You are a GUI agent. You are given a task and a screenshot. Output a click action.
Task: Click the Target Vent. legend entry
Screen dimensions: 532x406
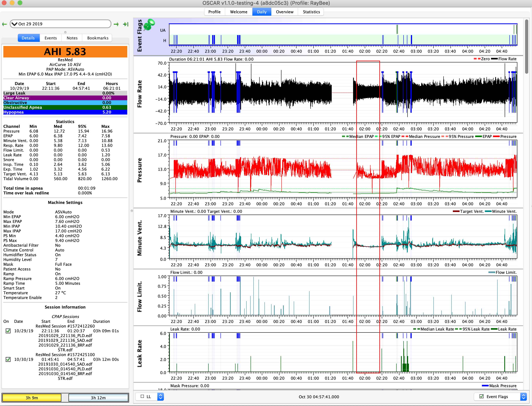(468, 211)
